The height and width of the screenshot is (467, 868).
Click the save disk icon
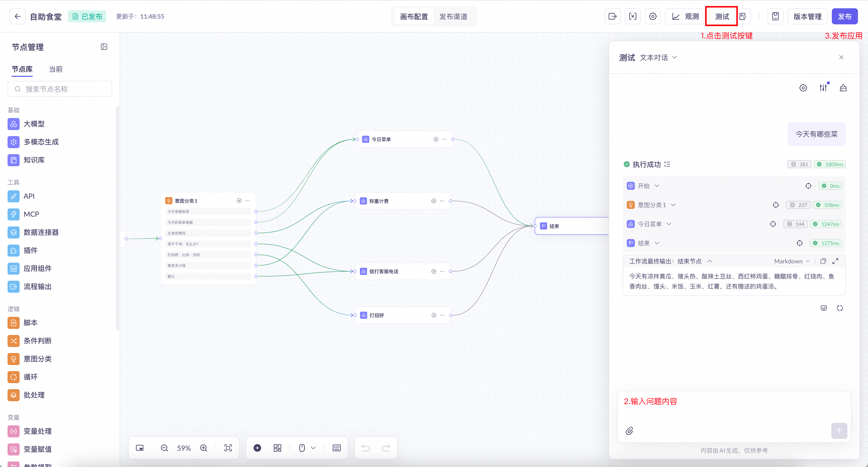pos(775,16)
